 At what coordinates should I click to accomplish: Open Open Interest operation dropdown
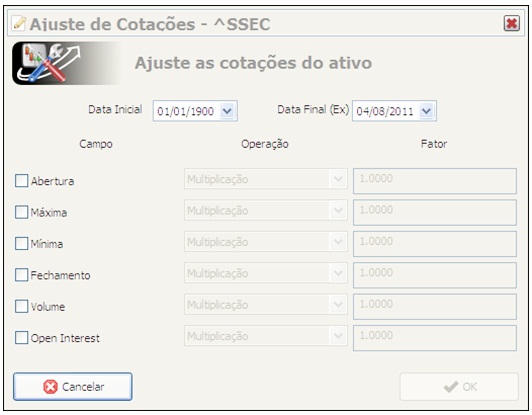pyautogui.click(x=266, y=336)
